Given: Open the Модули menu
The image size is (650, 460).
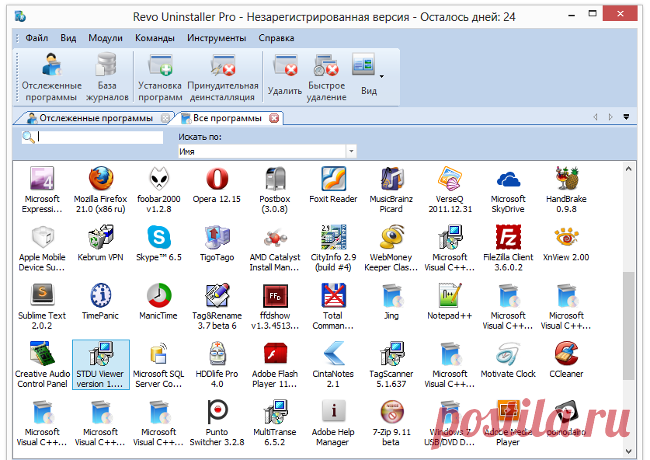Looking at the screenshot, I should click(104, 38).
